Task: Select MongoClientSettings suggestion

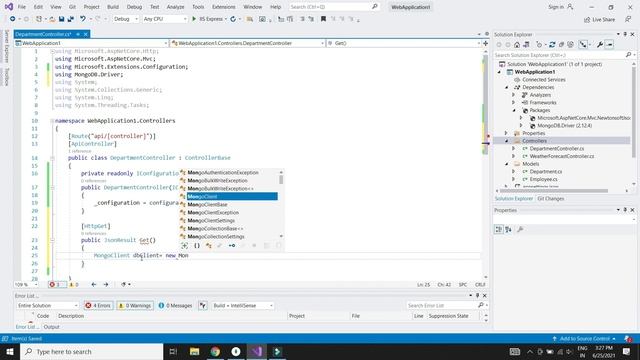Action: coord(211,220)
